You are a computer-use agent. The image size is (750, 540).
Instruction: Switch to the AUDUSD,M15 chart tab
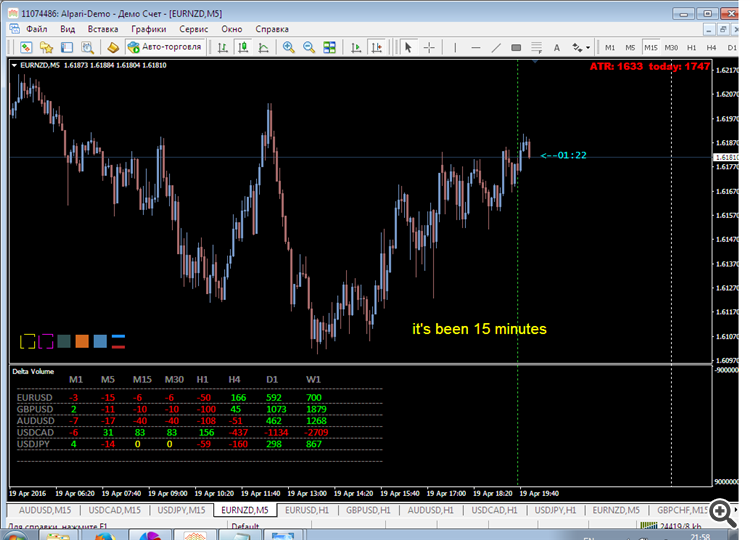coord(44,510)
